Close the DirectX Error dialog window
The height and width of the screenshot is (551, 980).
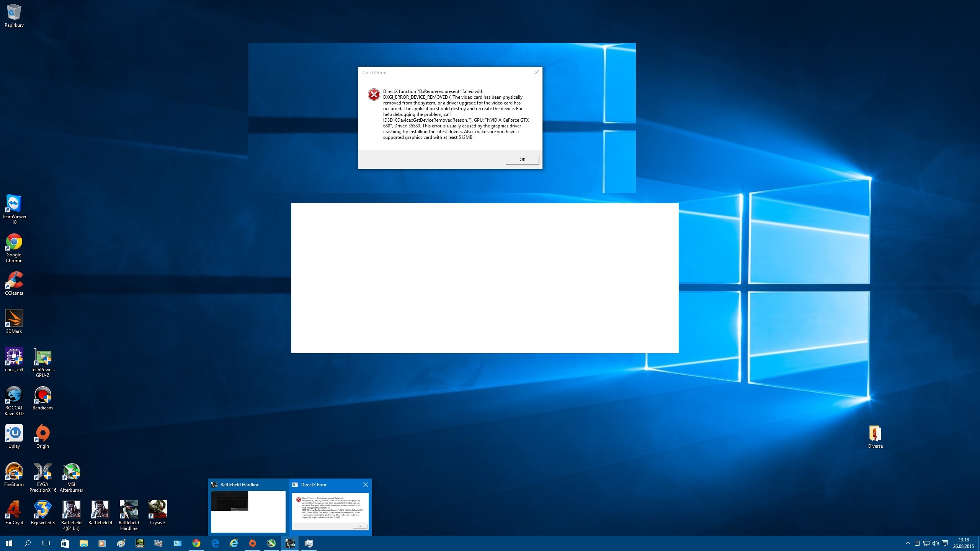tap(536, 72)
